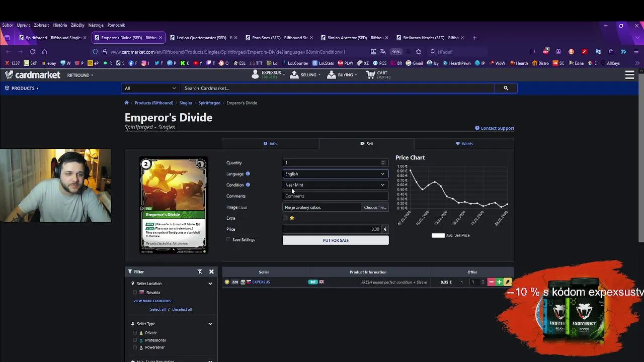Image resolution: width=644 pixels, height=362 pixels.
Task: Expand the RIFTBOUND game selector
Action: [x=80, y=75]
